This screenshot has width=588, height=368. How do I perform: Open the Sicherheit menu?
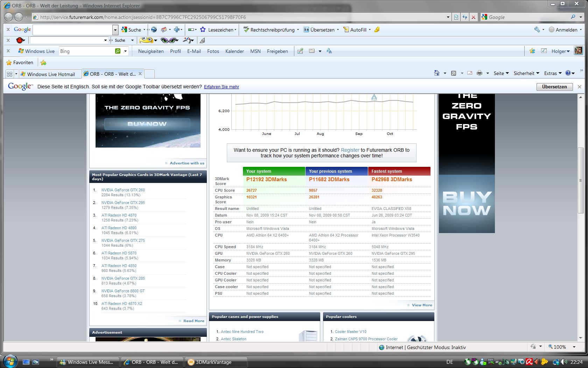pos(526,73)
